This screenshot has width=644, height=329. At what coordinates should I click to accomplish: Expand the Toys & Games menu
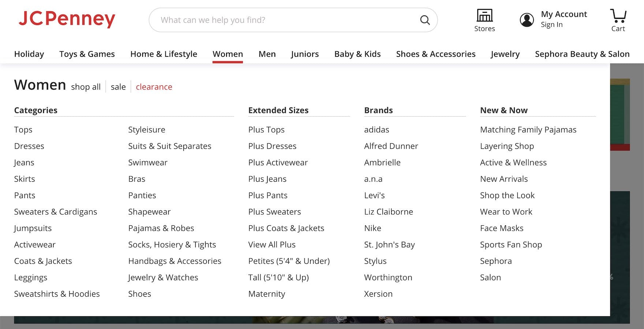[x=87, y=54]
